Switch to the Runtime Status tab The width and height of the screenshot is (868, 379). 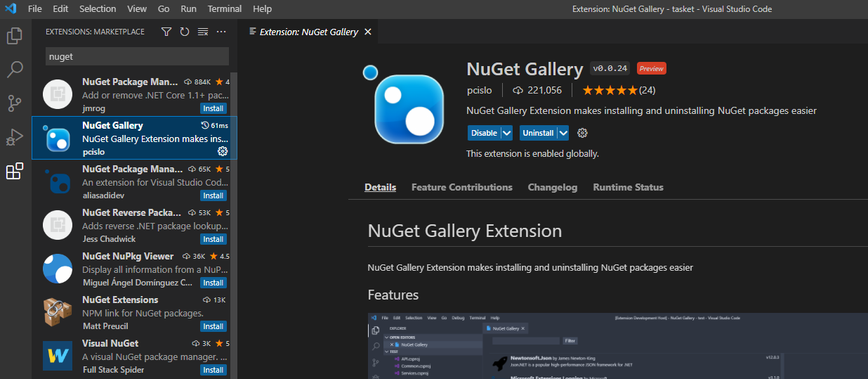click(628, 187)
